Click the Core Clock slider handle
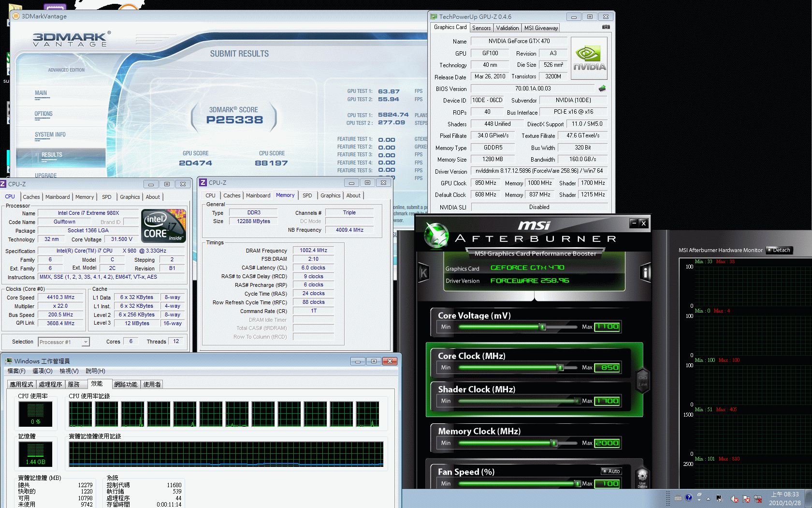Image resolution: width=812 pixels, height=508 pixels. (x=560, y=368)
